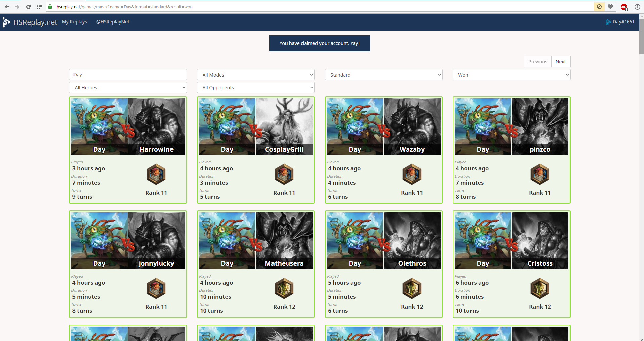Viewport: 644px width, 341px height.
Task: Open the Standard format dropdown
Action: (384, 75)
